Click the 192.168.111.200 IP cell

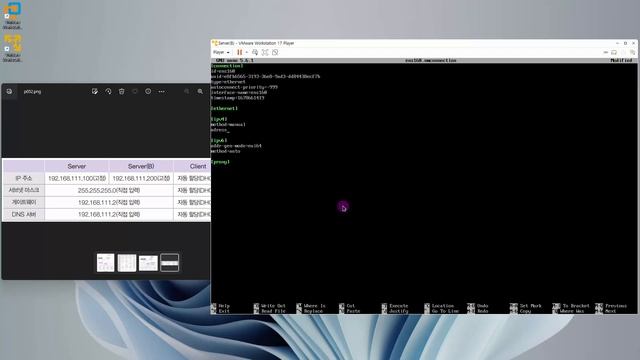tap(141, 178)
